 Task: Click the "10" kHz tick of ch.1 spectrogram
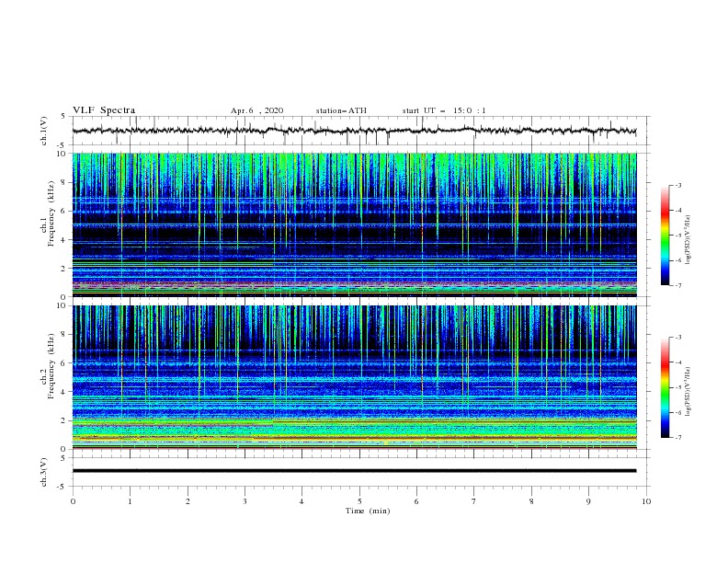tap(62, 154)
